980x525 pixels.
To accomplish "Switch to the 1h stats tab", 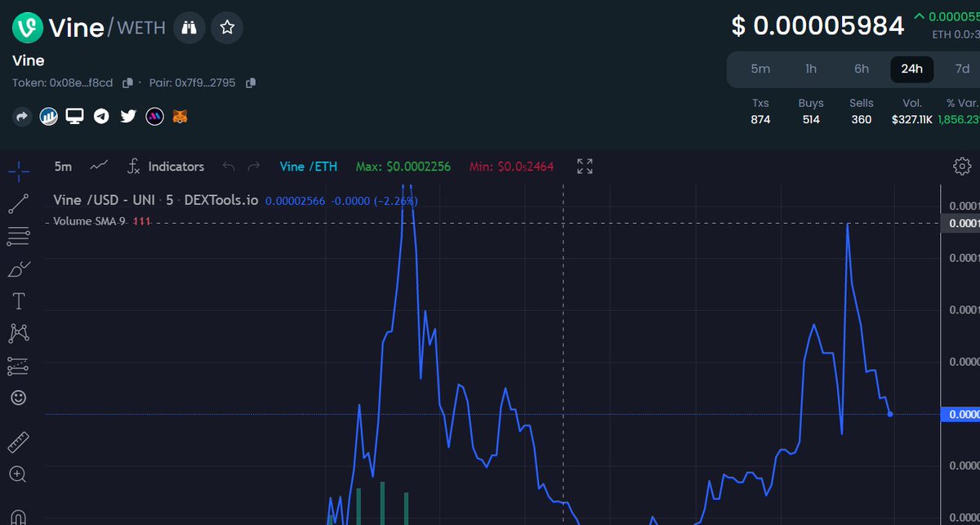I will point(811,69).
